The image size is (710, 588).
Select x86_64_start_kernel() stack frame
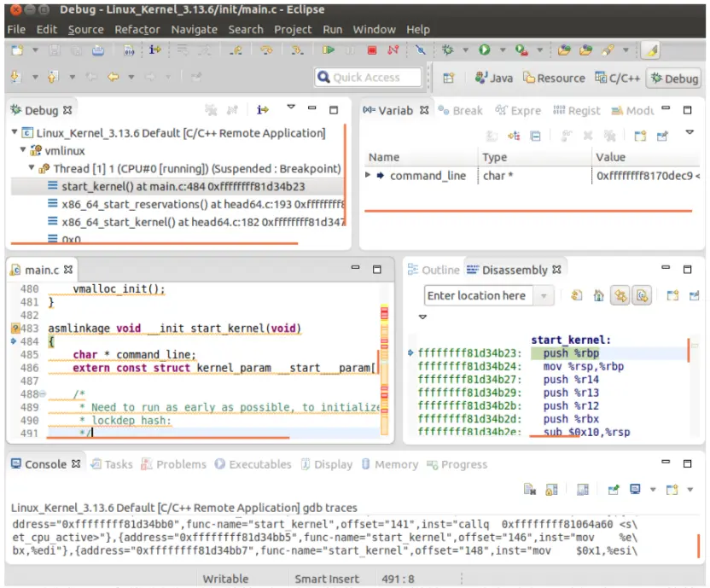click(x=195, y=222)
